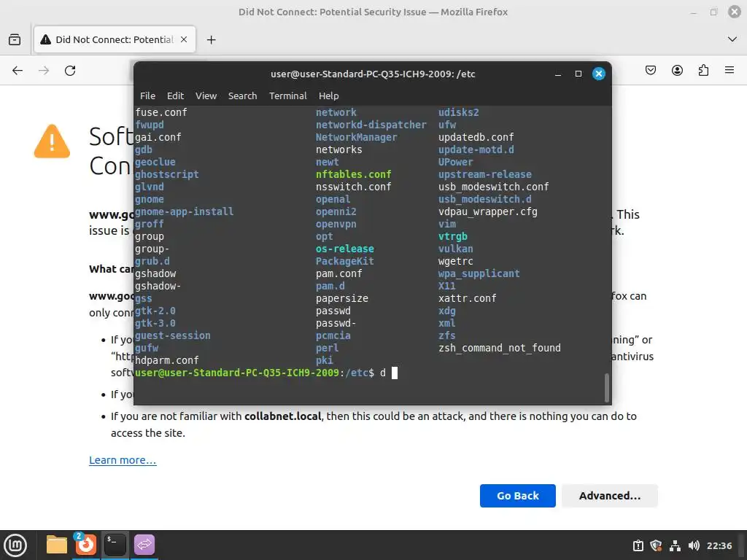Screen dimensions: 747x560
Task: Open Firefox View icon beside the tabs
Action: (15, 39)
